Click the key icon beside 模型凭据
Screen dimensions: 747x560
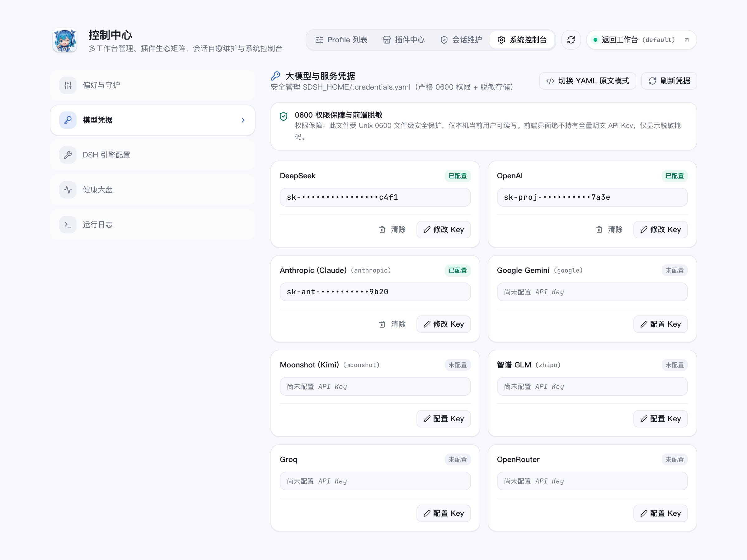tap(68, 120)
